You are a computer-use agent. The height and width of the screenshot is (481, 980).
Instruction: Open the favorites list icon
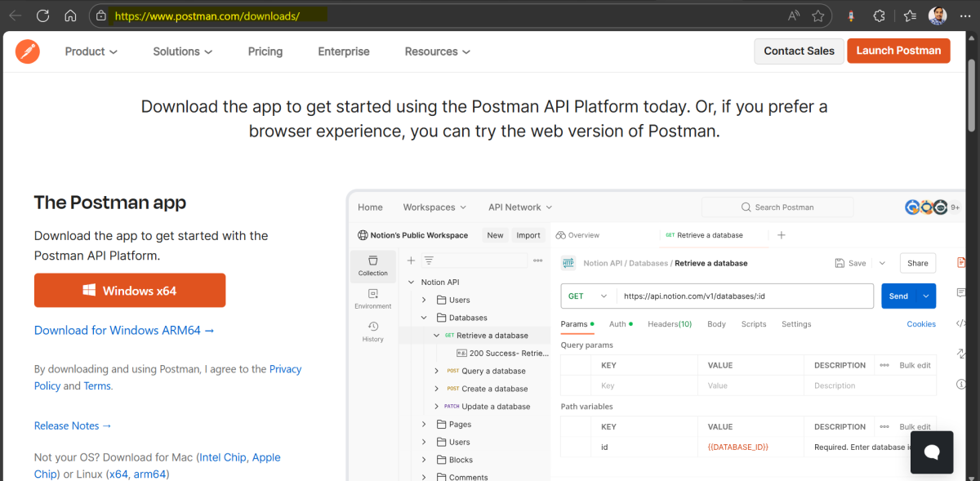point(911,16)
